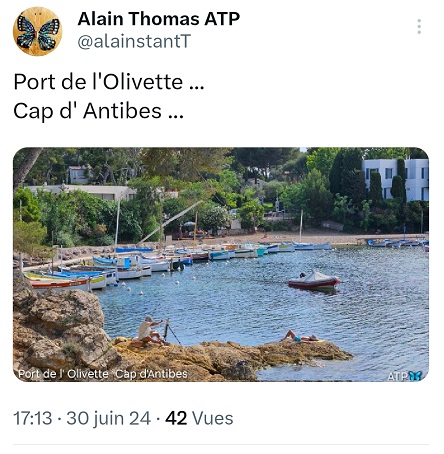Click the photo caption 'Port de l' Olivette Cap d'Antibes'
Image resolution: width=444 pixels, height=454 pixels.
tap(103, 374)
